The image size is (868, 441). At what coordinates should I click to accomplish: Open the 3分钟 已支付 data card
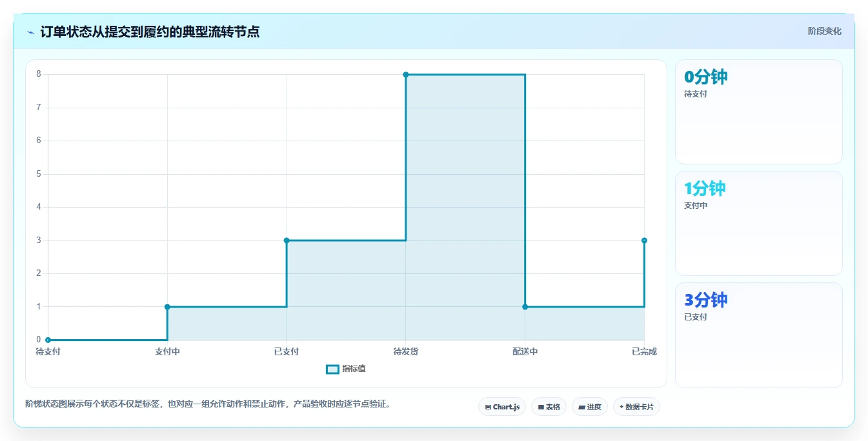click(x=759, y=335)
